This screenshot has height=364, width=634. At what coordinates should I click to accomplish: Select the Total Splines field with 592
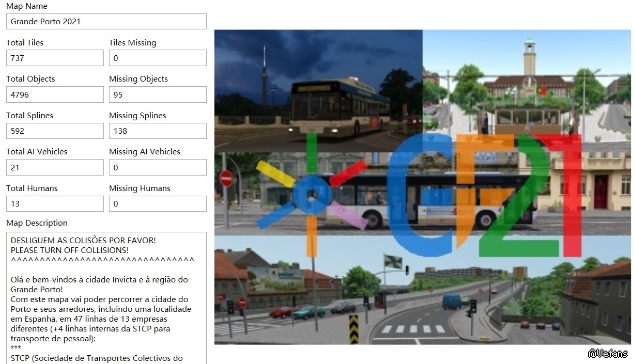(x=55, y=131)
